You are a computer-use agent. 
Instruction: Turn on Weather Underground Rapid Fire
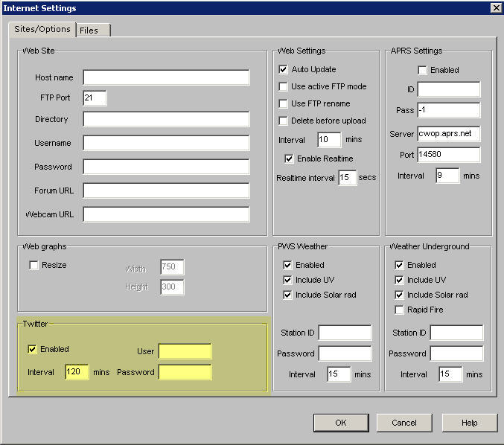click(400, 310)
